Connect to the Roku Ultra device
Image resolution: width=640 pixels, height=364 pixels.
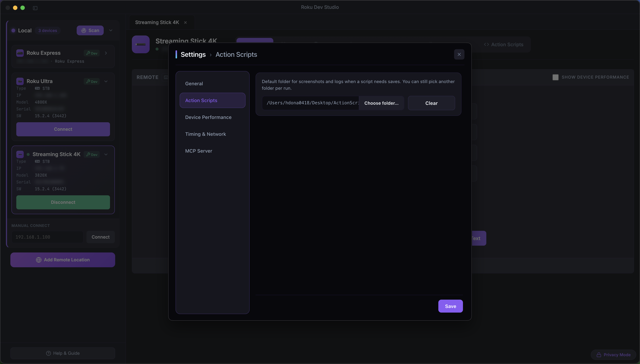click(x=63, y=129)
